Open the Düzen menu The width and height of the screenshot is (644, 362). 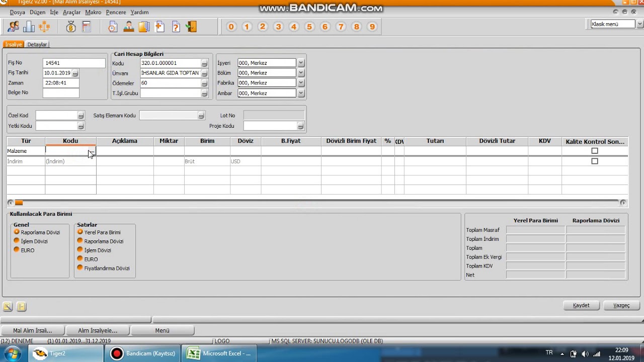38,12
